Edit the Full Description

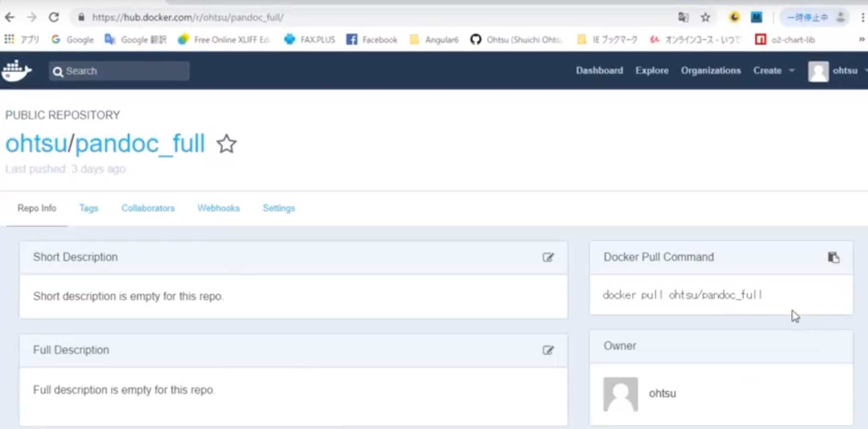click(548, 350)
